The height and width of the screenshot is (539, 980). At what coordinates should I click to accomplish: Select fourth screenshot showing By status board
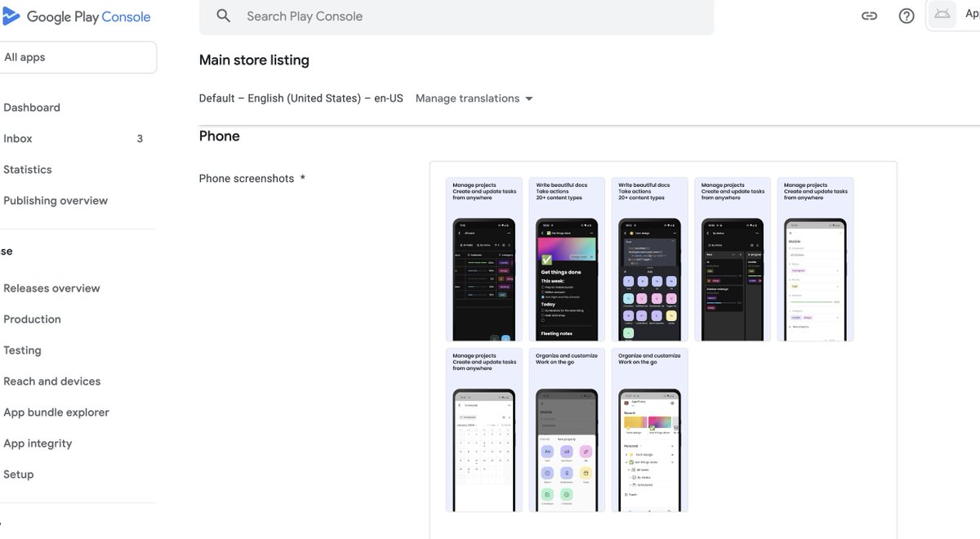pyautogui.click(x=733, y=260)
